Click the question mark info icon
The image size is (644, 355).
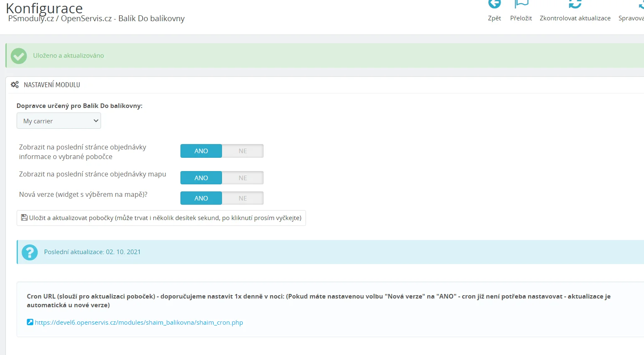30,252
